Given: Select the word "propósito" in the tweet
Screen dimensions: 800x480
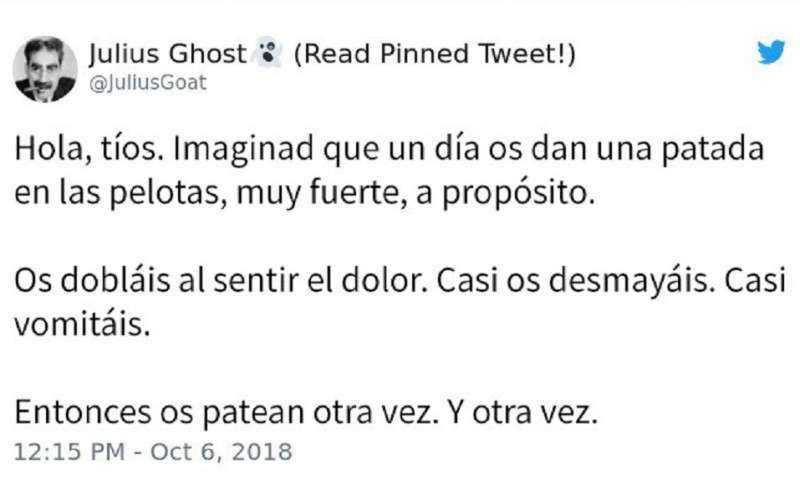Looking at the screenshot, I should pos(518,194).
